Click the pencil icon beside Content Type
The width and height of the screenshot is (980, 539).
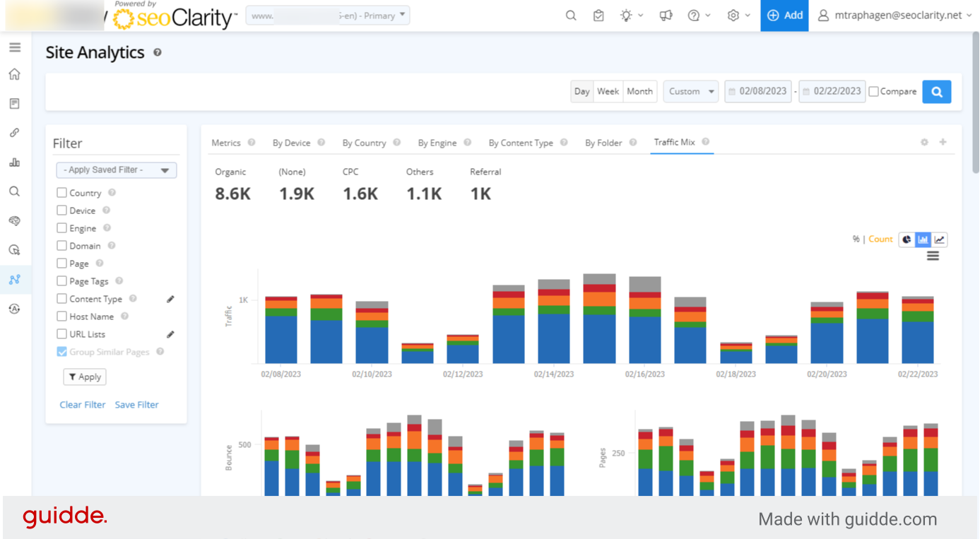[x=170, y=300]
